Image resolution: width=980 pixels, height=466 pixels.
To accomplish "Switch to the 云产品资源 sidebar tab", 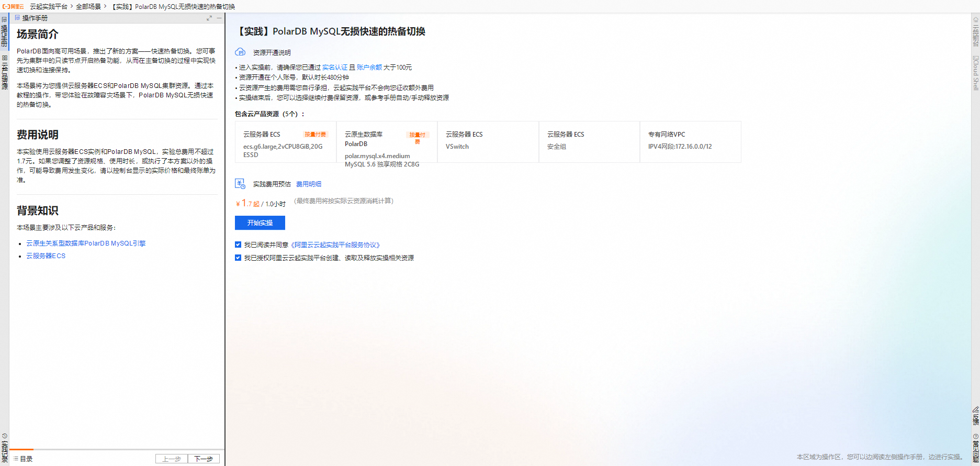I will click(4, 72).
